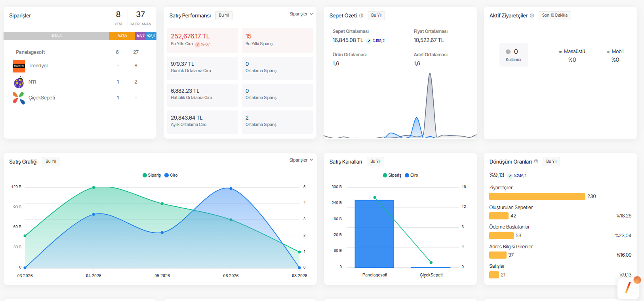Open Son 10 Dakika selector in Aktif Ziyaretçiler
This screenshot has width=644, height=301.
555,15
